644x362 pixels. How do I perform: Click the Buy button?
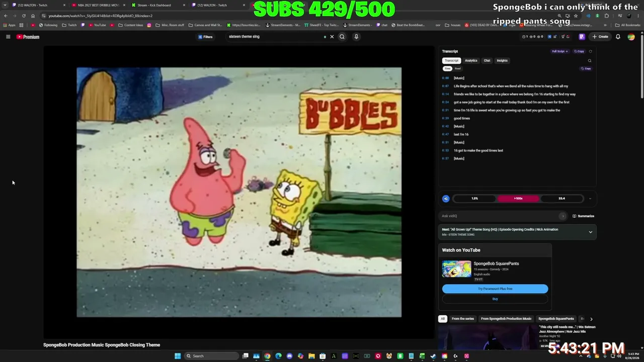(495, 299)
